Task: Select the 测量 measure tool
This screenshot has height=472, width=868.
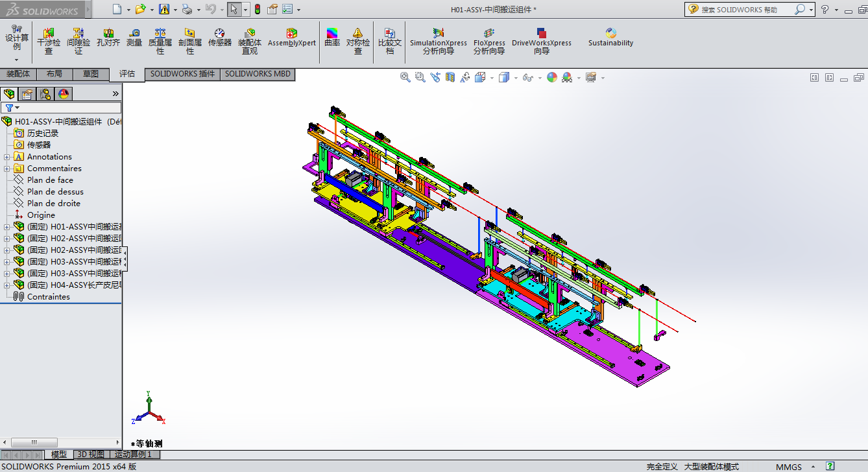Action: click(x=134, y=38)
